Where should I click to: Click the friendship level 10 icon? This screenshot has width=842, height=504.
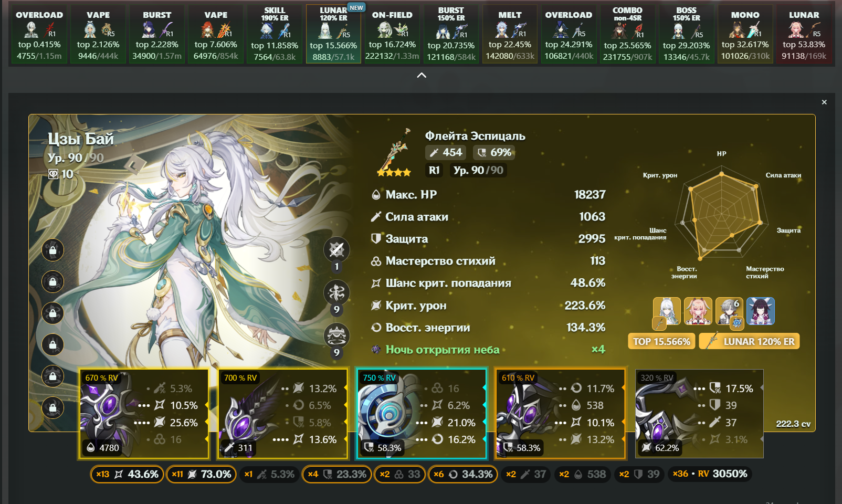[x=53, y=174]
